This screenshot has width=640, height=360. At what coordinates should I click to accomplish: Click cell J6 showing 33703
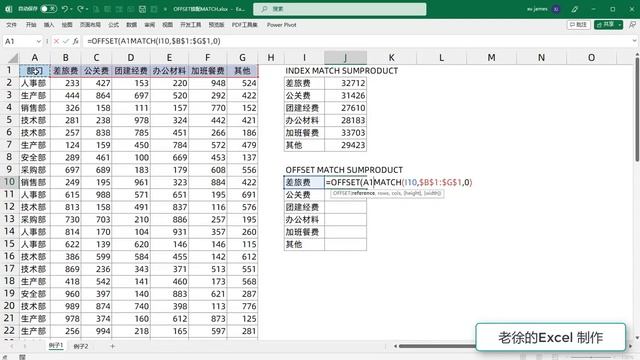[x=345, y=133]
